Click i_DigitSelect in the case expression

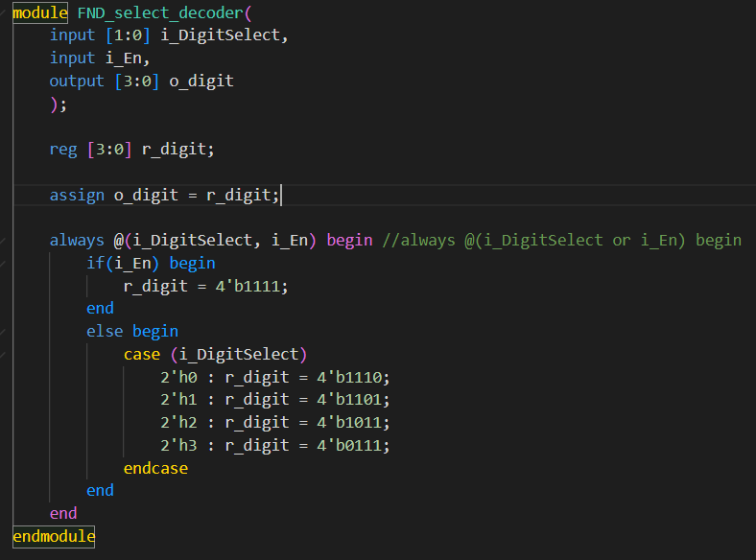click(x=239, y=355)
